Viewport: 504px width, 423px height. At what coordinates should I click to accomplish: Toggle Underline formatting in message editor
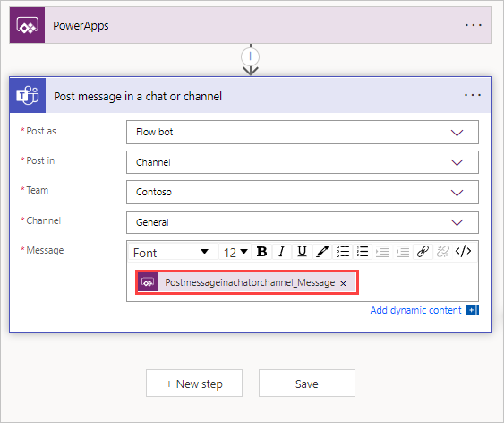302,252
